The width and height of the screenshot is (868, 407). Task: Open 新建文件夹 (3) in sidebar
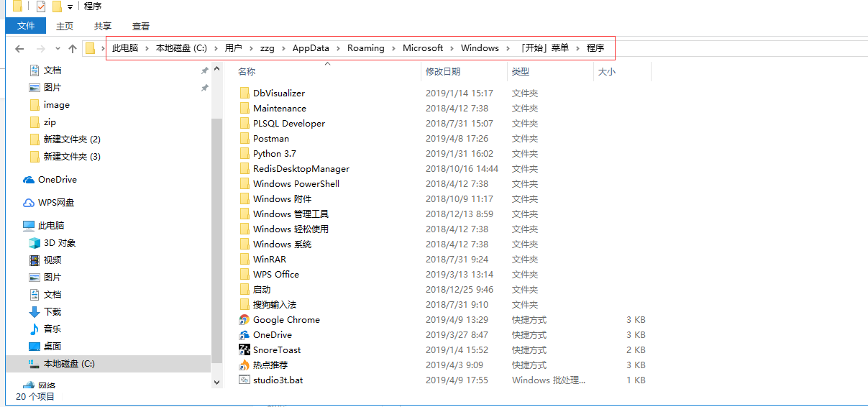point(72,157)
